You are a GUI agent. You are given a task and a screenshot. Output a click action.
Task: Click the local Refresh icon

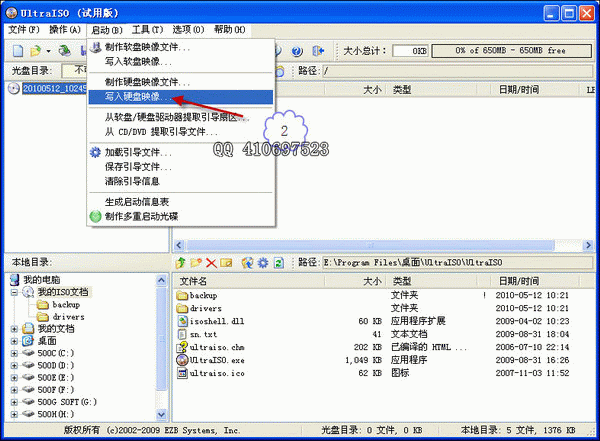279,263
